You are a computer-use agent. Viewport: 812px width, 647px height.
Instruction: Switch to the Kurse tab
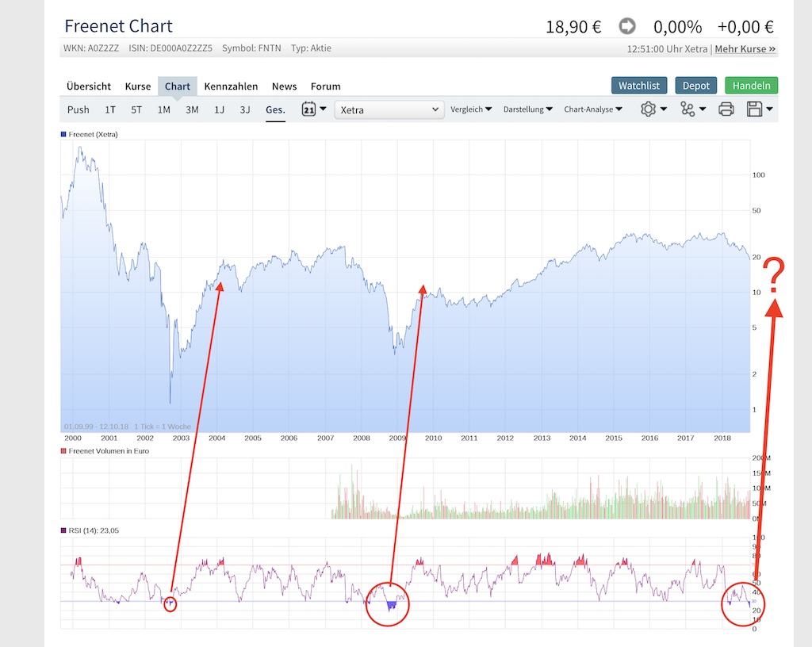click(138, 86)
